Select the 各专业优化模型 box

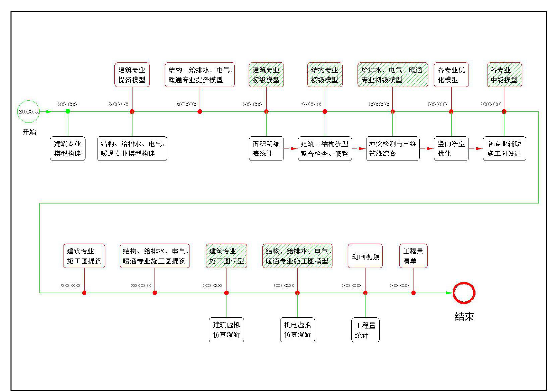coord(451,75)
